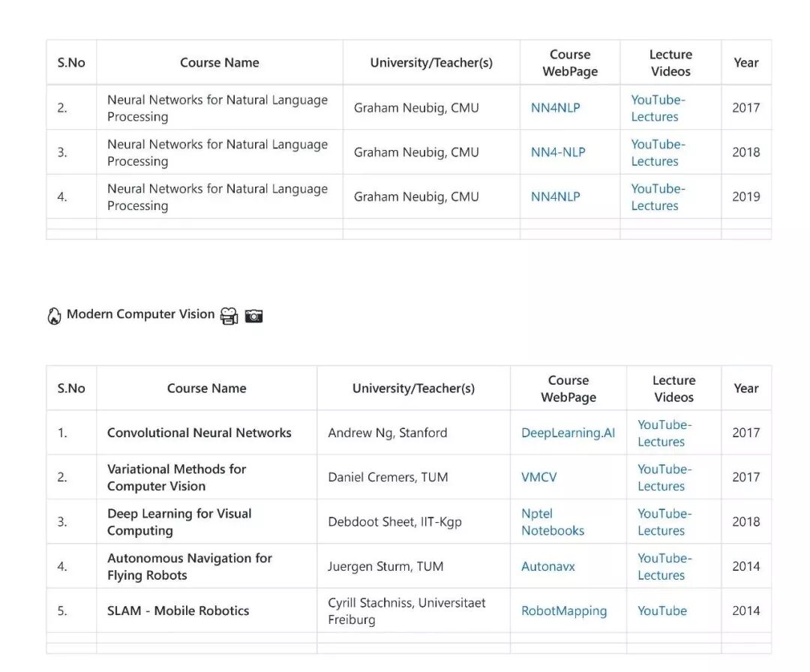Open the DeepLearning.AI course webpage

568,433
